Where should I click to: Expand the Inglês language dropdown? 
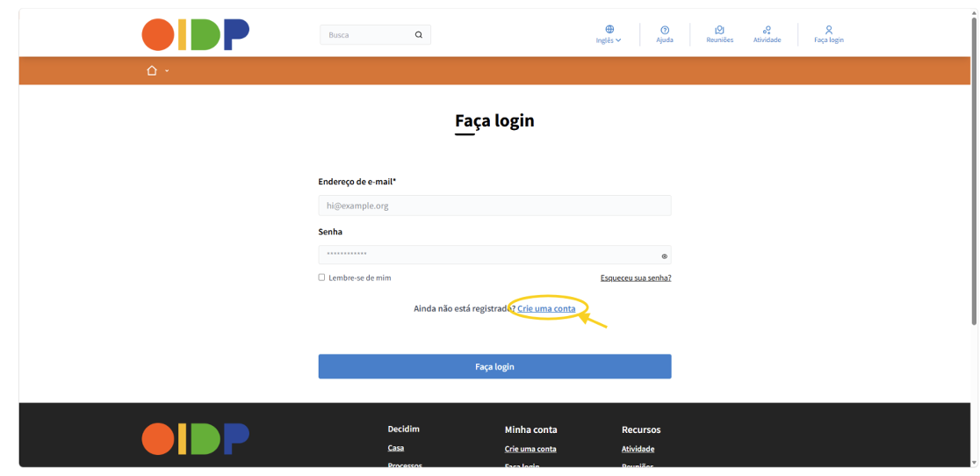click(x=609, y=40)
